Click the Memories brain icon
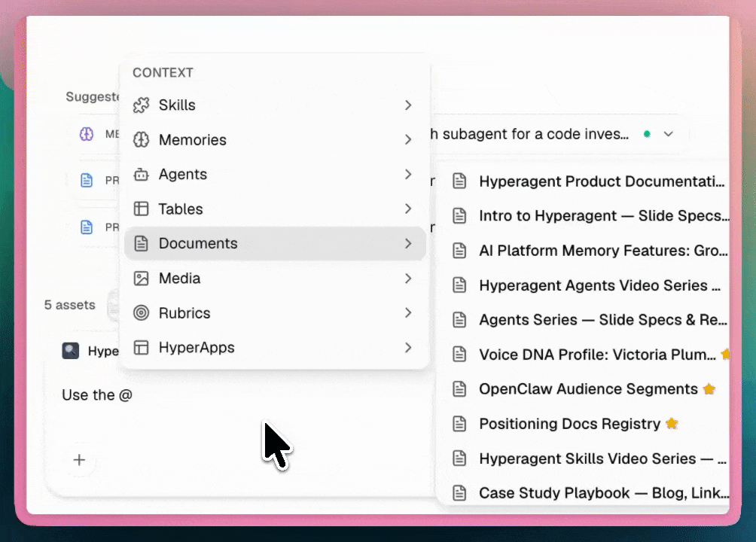 coord(142,140)
